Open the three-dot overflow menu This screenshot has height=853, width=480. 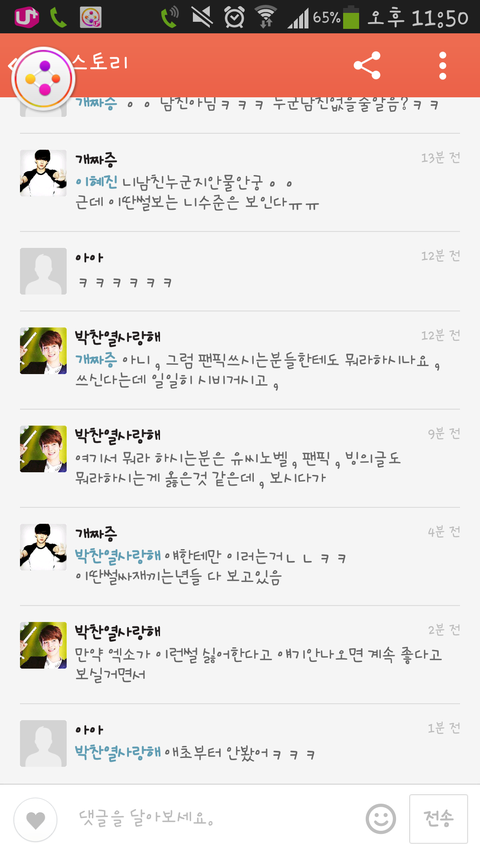pyautogui.click(x=442, y=66)
